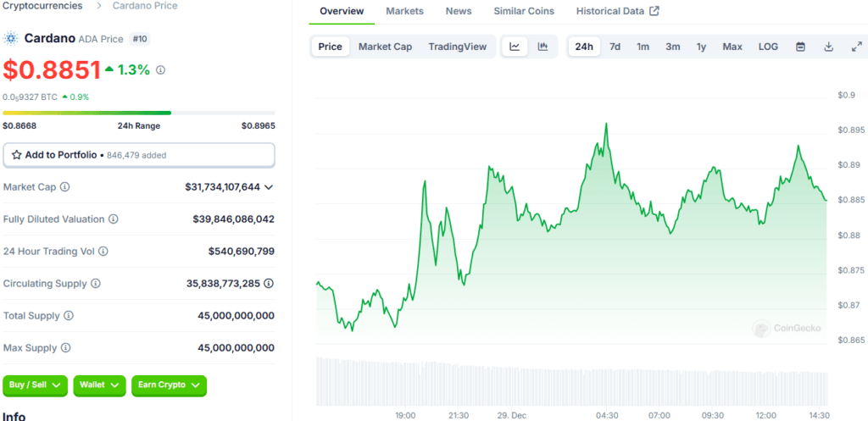This screenshot has height=421, width=868.
Task: Open the News tab
Action: pyautogui.click(x=459, y=11)
